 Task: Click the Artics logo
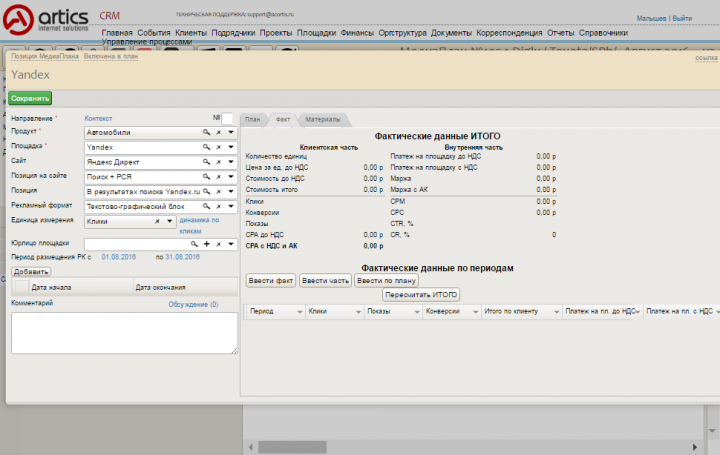(x=45, y=20)
